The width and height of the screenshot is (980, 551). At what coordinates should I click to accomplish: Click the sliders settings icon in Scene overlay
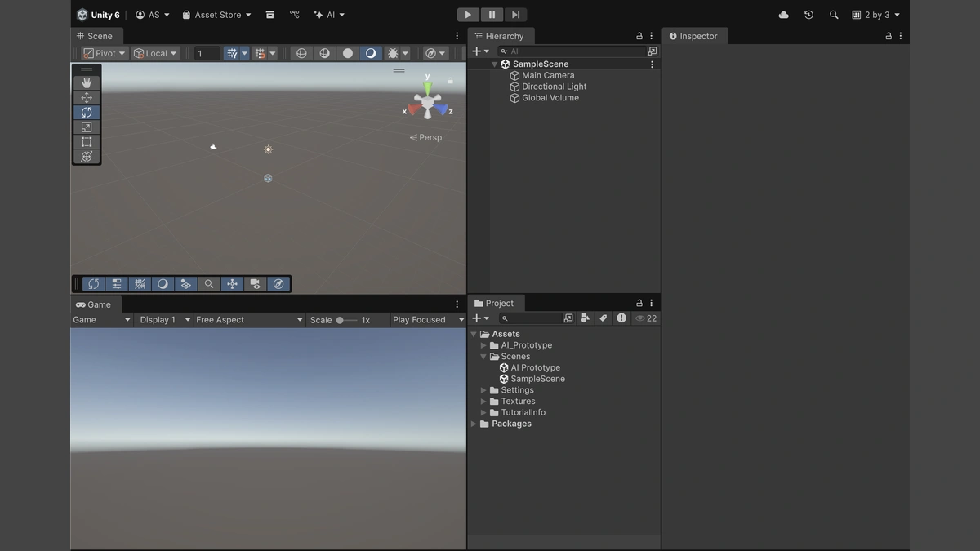(117, 284)
